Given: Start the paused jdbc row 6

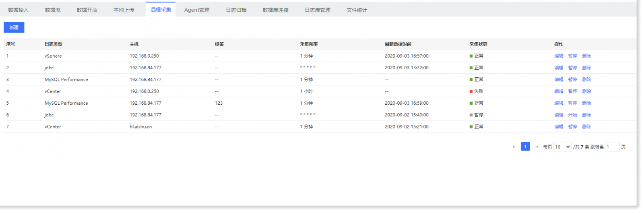Looking at the screenshot, I should click(572, 115).
